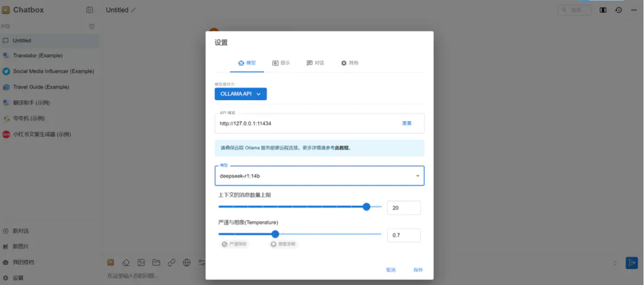Open the deepseek-r1:14b model dropdown

point(319,176)
